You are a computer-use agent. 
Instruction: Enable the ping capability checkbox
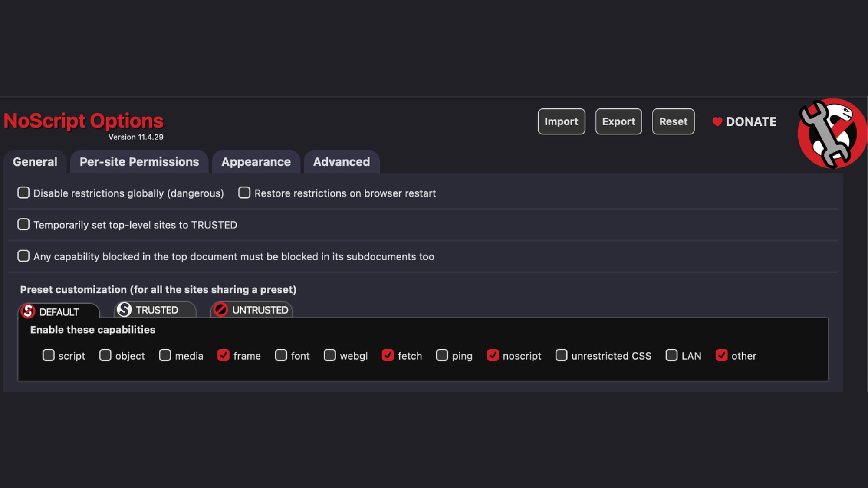click(442, 355)
